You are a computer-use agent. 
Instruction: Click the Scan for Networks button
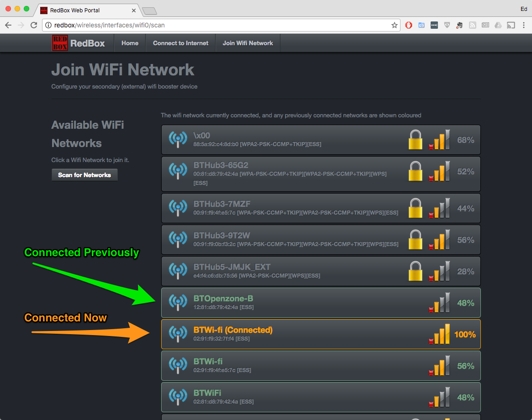tap(84, 175)
